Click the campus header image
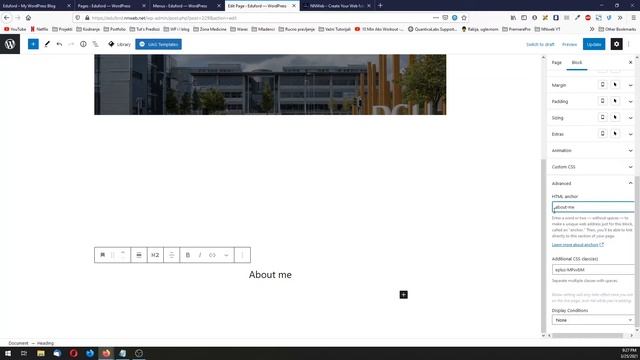The height and width of the screenshot is (360, 640). pyautogui.click(x=270, y=84)
